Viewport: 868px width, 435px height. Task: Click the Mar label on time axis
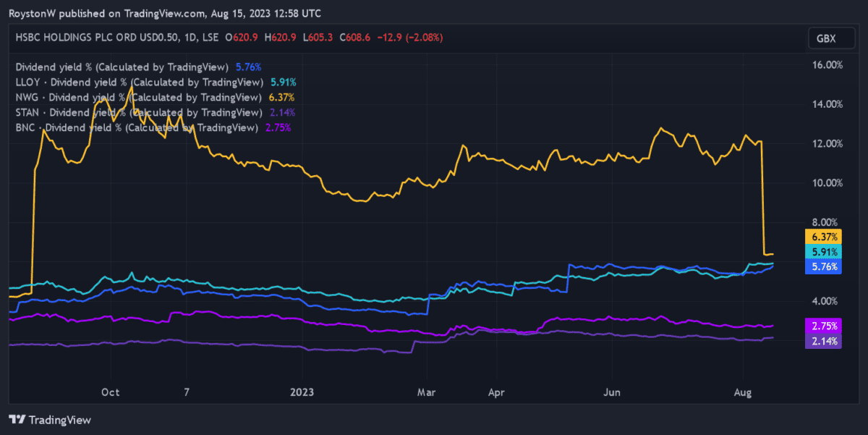[x=427, y=392]
